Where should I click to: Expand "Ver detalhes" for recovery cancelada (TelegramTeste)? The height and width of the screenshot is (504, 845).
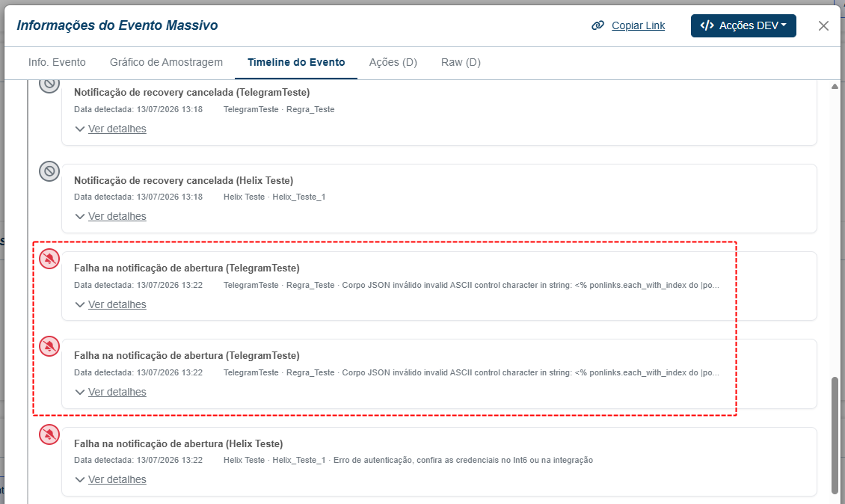(x=111, y=129)
